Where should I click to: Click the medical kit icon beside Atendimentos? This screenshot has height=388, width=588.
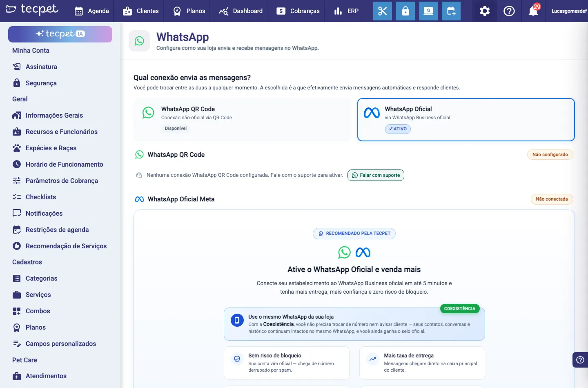pos(17,376)
